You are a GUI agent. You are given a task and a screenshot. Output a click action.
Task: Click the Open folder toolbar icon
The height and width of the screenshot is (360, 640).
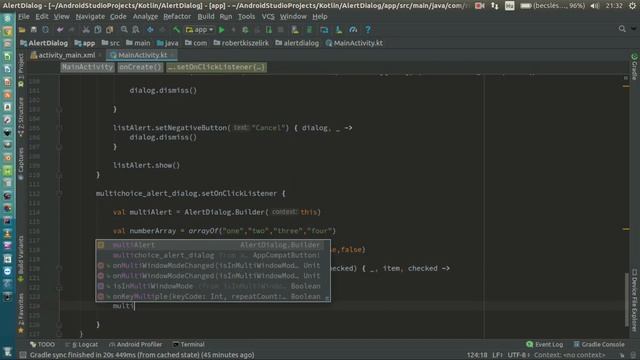(22, 30)
